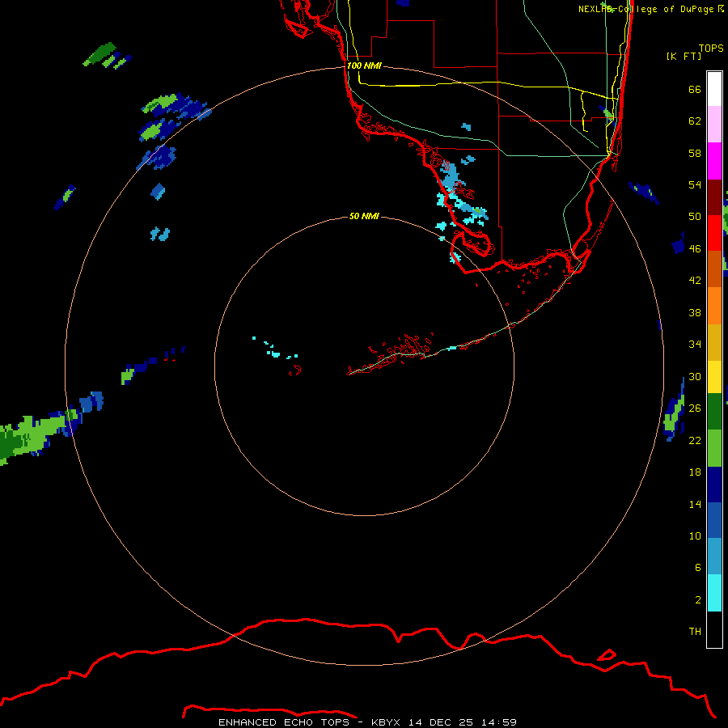Click the light pink legend swatch

[x=714, y=124]
